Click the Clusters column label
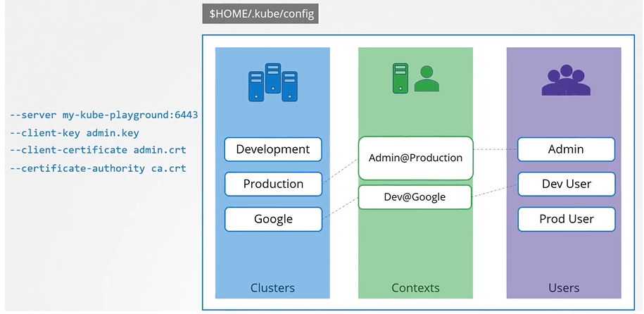The width and height of the screenshot is (644, 314). tap(272, 287)
